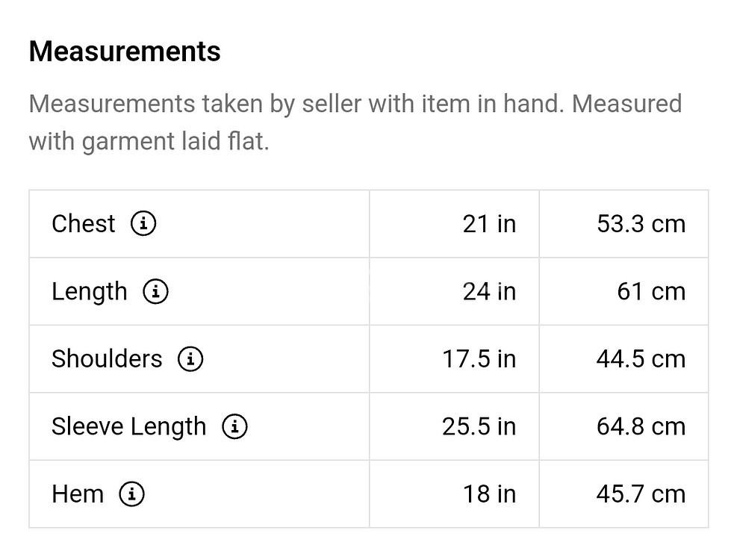Show info for the Shoulders measurement
The height and width of the screenshot is (560, 737).
pos(190,359)
